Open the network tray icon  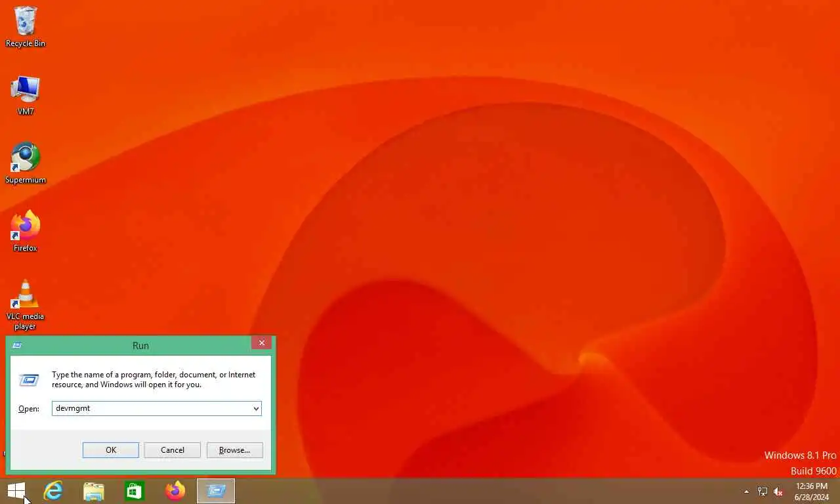tap(763, 491)
